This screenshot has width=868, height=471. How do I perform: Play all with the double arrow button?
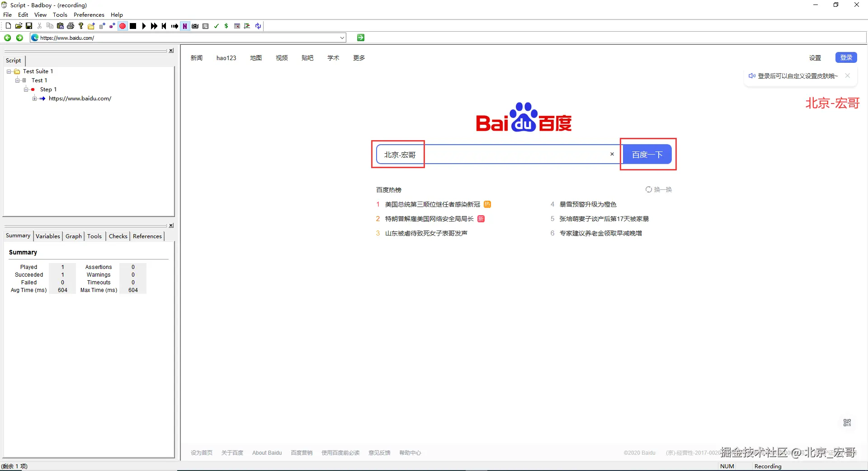pos(154,26)
